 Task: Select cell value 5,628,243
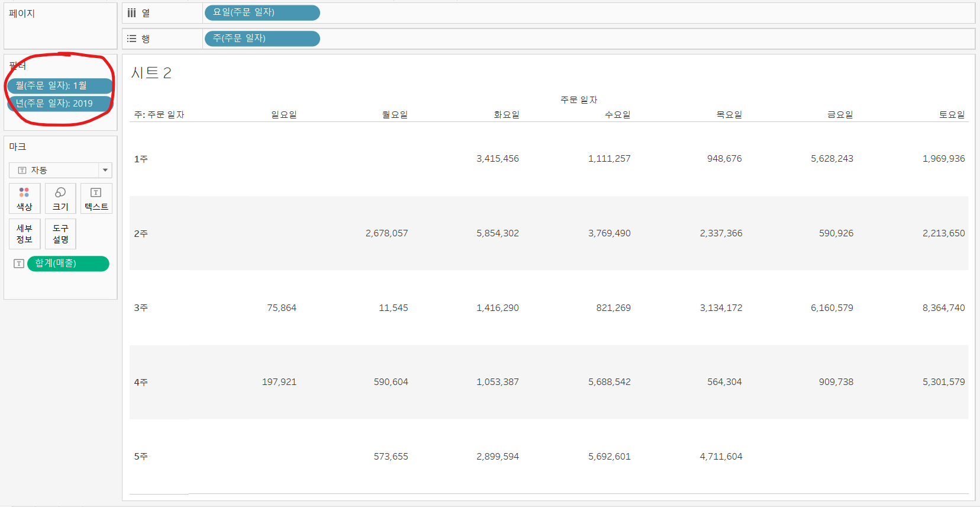tap(832, 159)
